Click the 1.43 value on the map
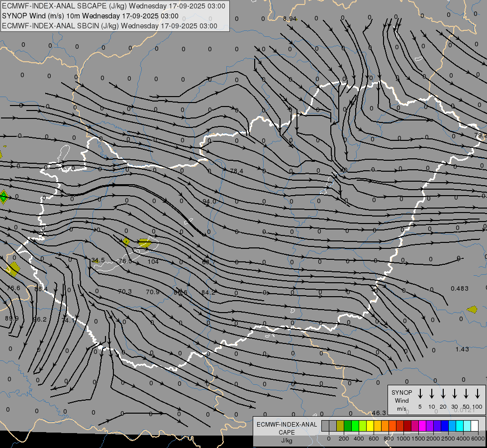487x448 pixels. (x=462, y=349)
